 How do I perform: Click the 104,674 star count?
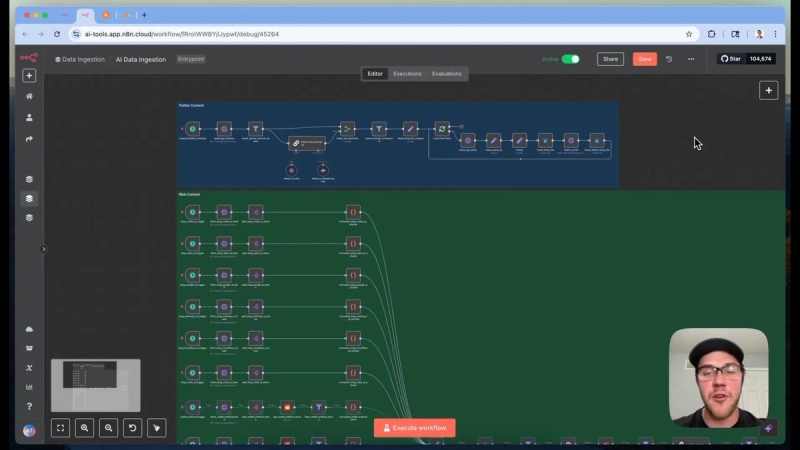tap(760, 59)
